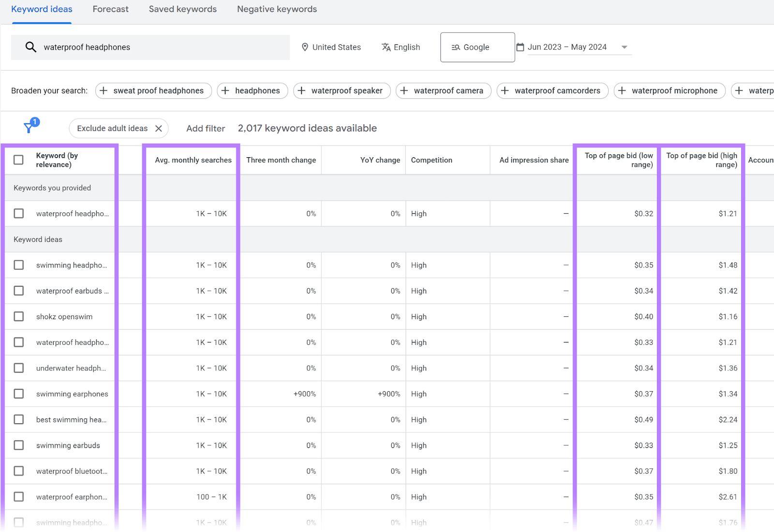This screenshot has height=532, width=774.
Task: Click the filter funnel icon
Action: click(29, 128)
